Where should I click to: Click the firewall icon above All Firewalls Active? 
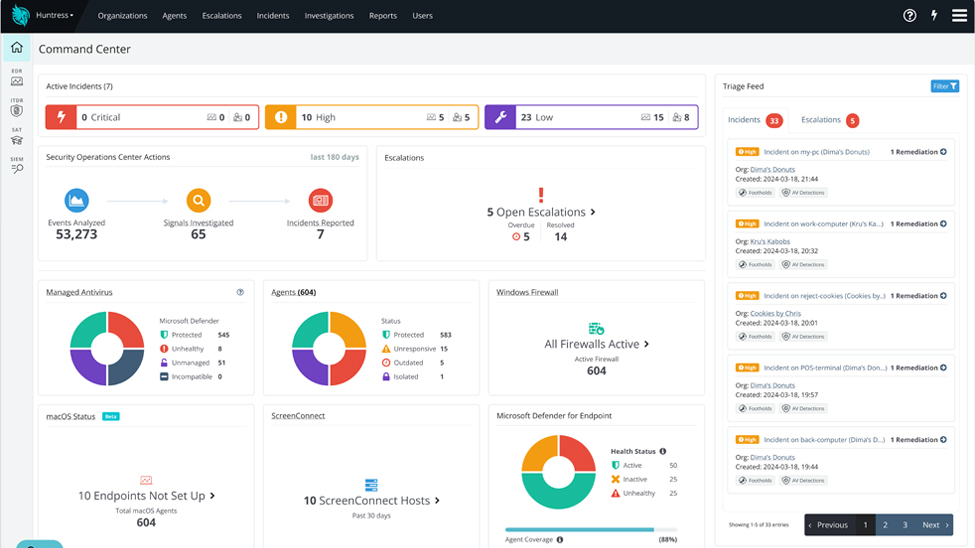tap(596, 328)
